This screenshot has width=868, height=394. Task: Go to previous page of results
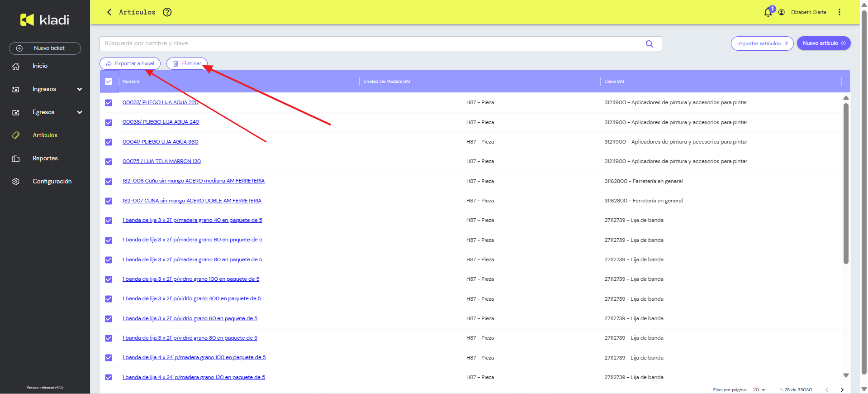coord(827,389)
